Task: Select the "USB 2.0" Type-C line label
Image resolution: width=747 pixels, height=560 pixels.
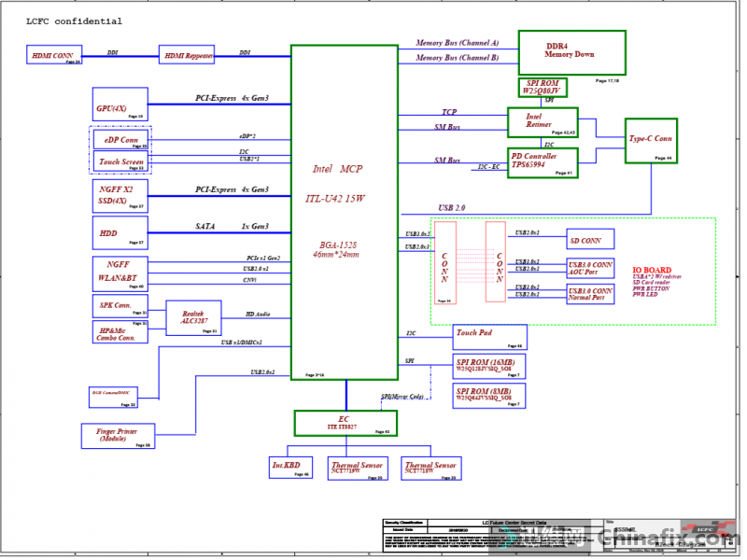Action: (x=451, y=207)
